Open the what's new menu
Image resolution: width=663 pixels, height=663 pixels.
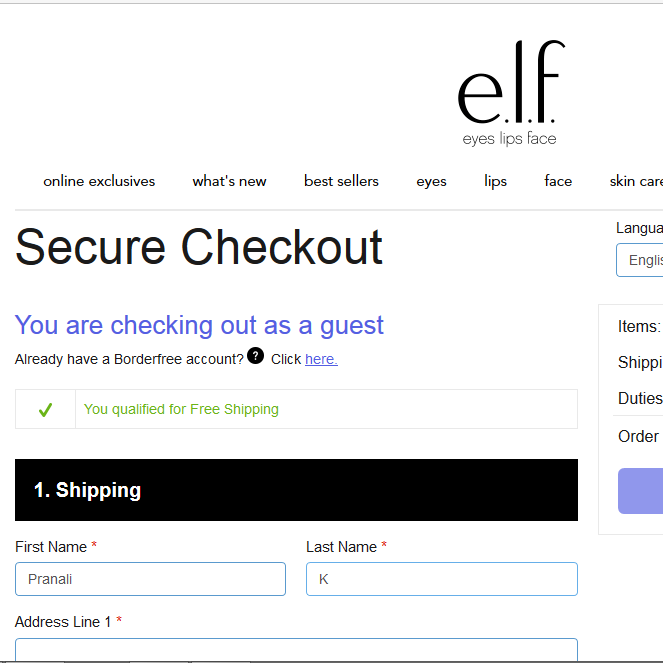229,181
